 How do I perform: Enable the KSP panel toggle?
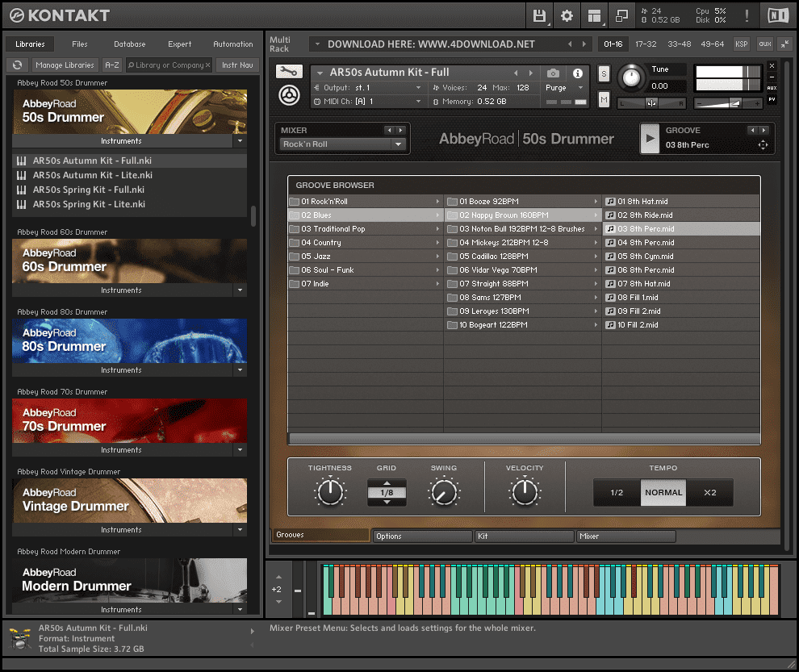click(x=742, y=44)
